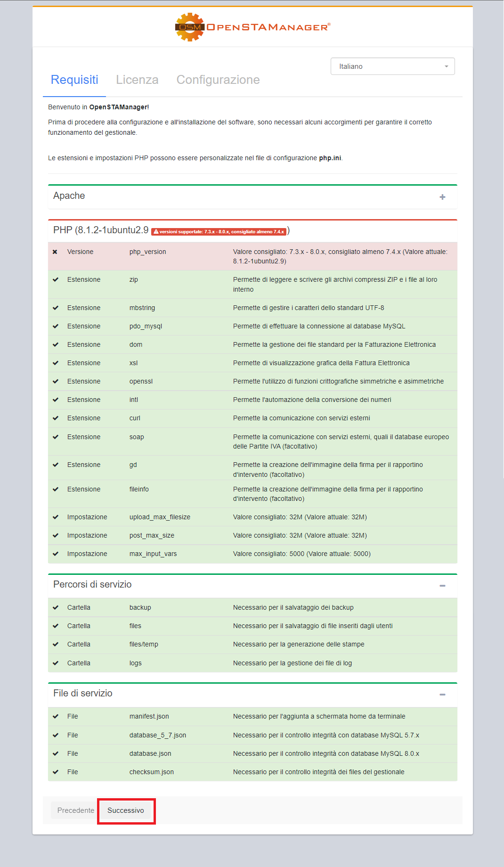Click the database_5_7.json file name

(x=158, y=736)
